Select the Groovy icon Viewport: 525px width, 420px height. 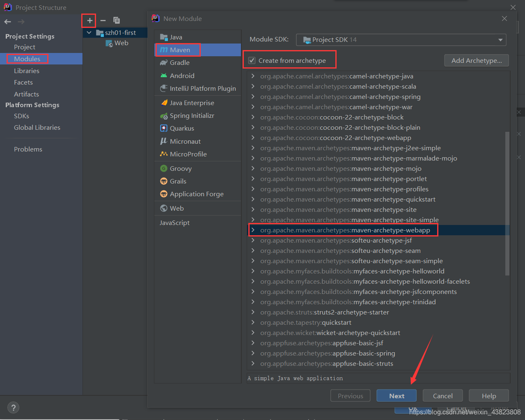pos(164,168)
